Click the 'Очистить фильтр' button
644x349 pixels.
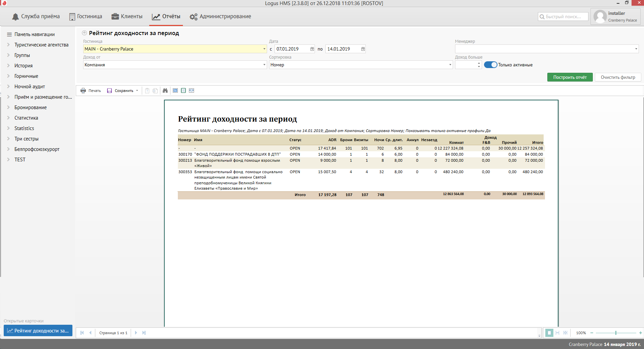[x=618, y=77]
